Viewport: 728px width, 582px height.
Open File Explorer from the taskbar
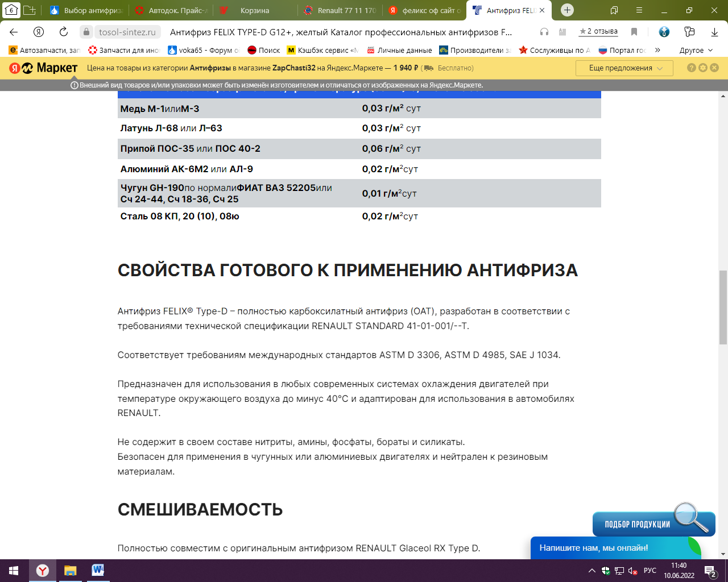[x=70, y=571]
